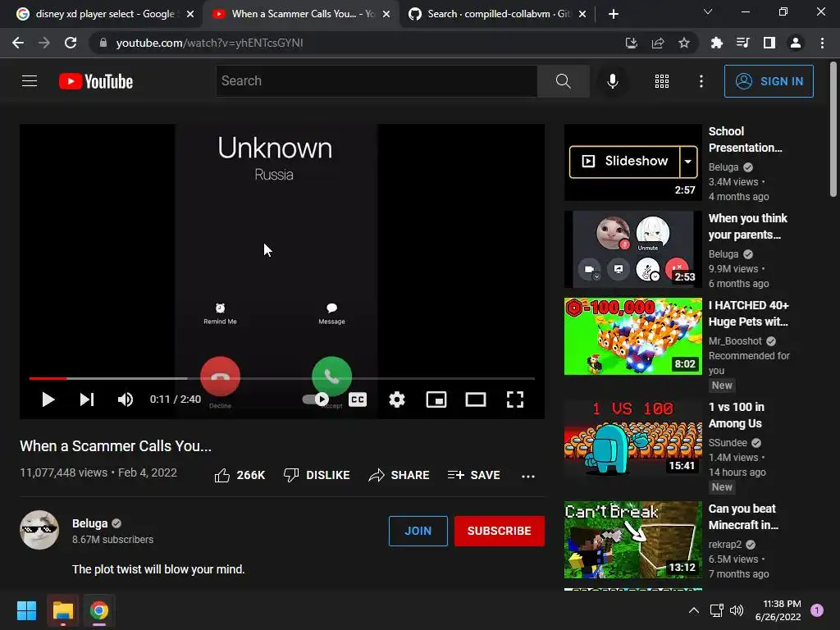Focus the YouTube search field

pos(377,81)
